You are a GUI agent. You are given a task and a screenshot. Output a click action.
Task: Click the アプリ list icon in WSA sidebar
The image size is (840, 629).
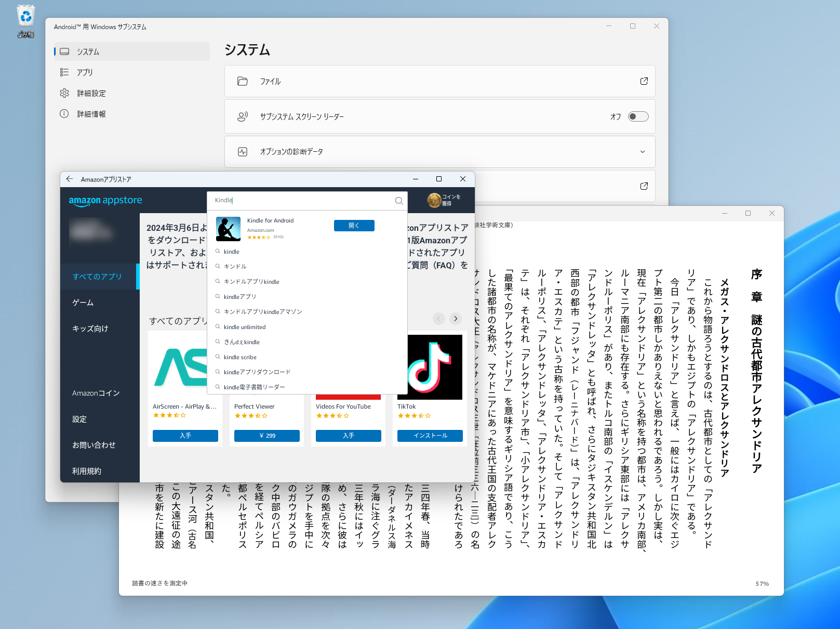pyautogui.click(x=64, y=72)
